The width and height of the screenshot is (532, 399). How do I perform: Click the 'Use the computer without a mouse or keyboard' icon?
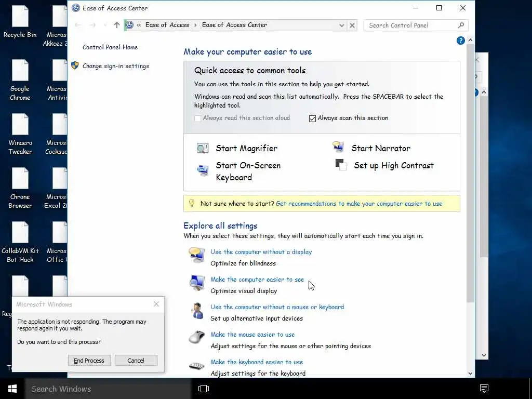point(197,311)
